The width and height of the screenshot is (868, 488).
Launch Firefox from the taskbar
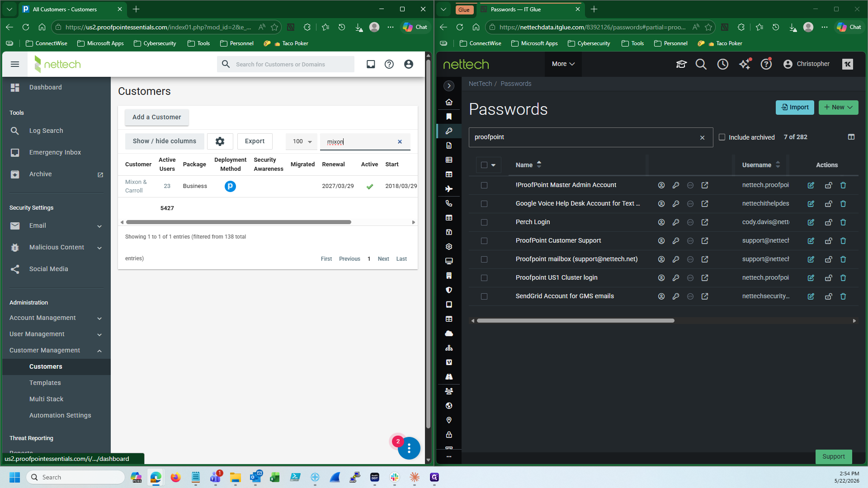[x=175, y=477]
